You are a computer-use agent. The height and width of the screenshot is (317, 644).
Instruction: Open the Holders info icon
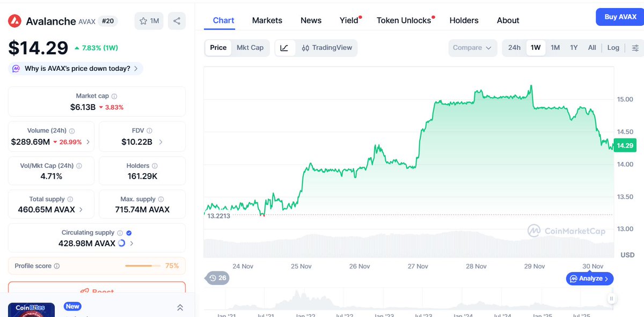155,166
